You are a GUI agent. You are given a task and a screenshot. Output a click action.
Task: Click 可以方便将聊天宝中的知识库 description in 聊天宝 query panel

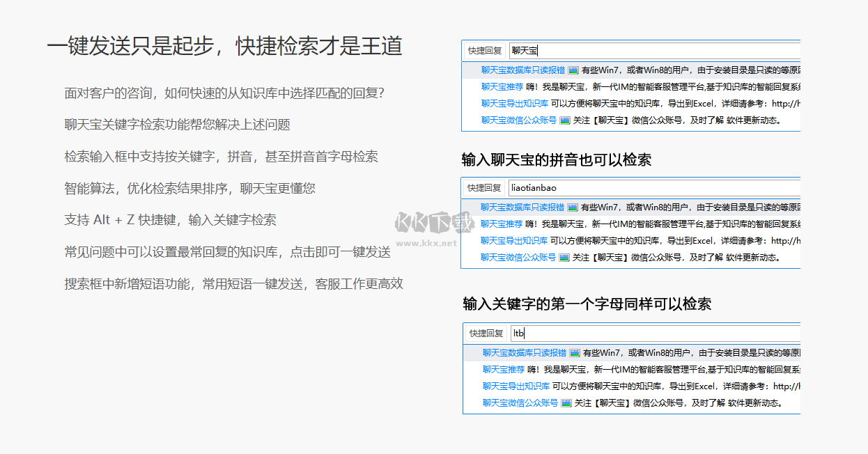[x=676, y=104]
